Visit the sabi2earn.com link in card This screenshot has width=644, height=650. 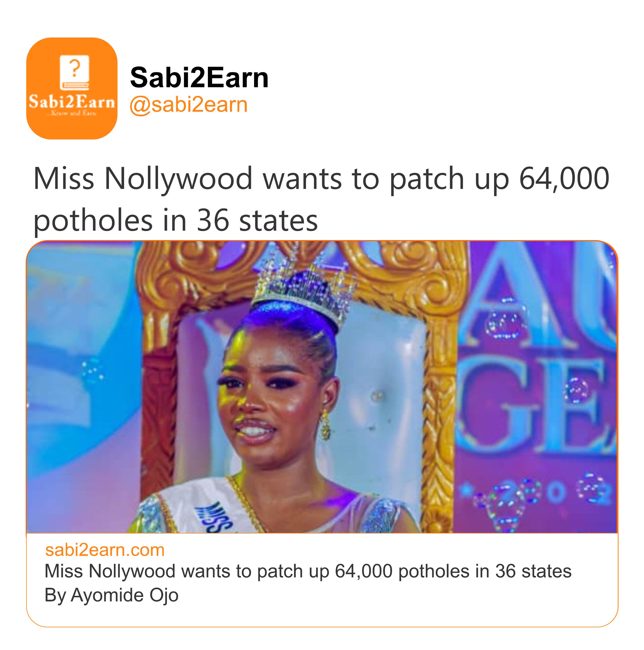tap(105, 550)
